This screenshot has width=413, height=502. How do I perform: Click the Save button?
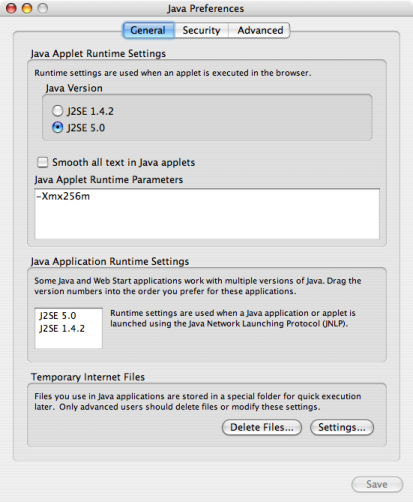click(377, 484)
